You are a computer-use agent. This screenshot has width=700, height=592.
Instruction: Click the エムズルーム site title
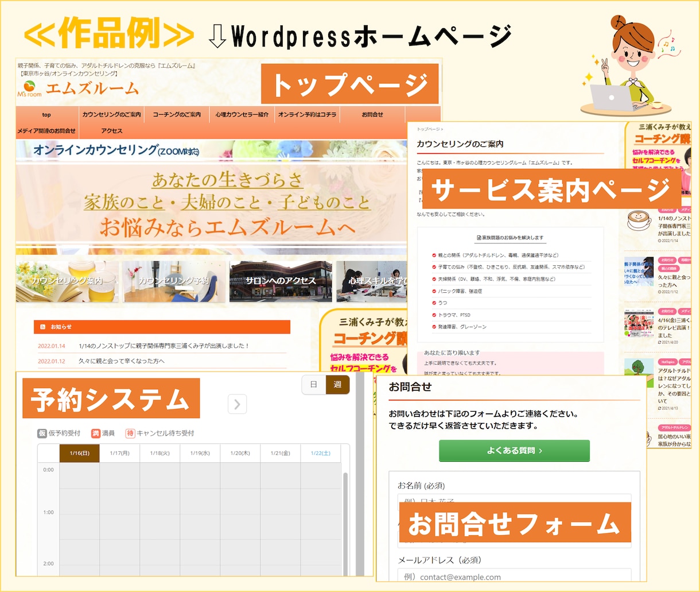pyautogui.click(x=92, y=89)
